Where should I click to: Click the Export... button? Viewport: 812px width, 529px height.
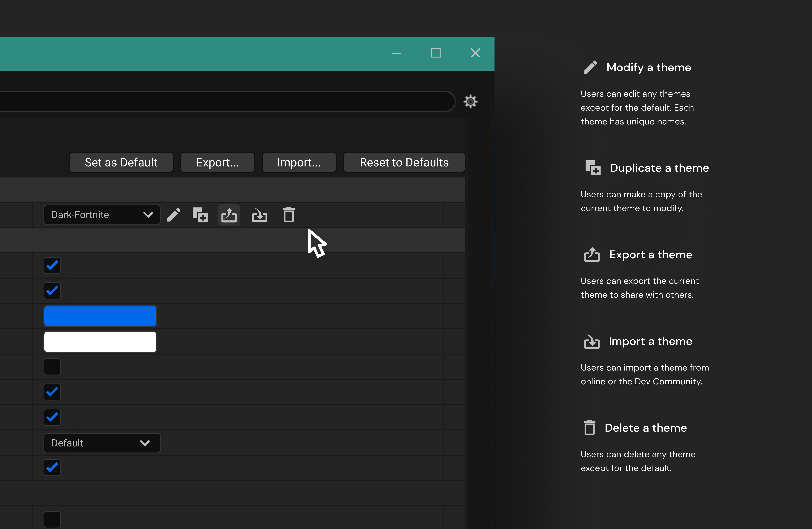[217, 162]
